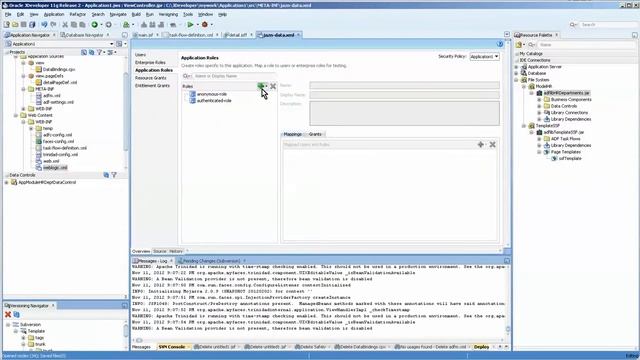Click the remove mapping X icon
This screenshot has height=360, width=640.
pyautogui.click(x=493, y=144)
